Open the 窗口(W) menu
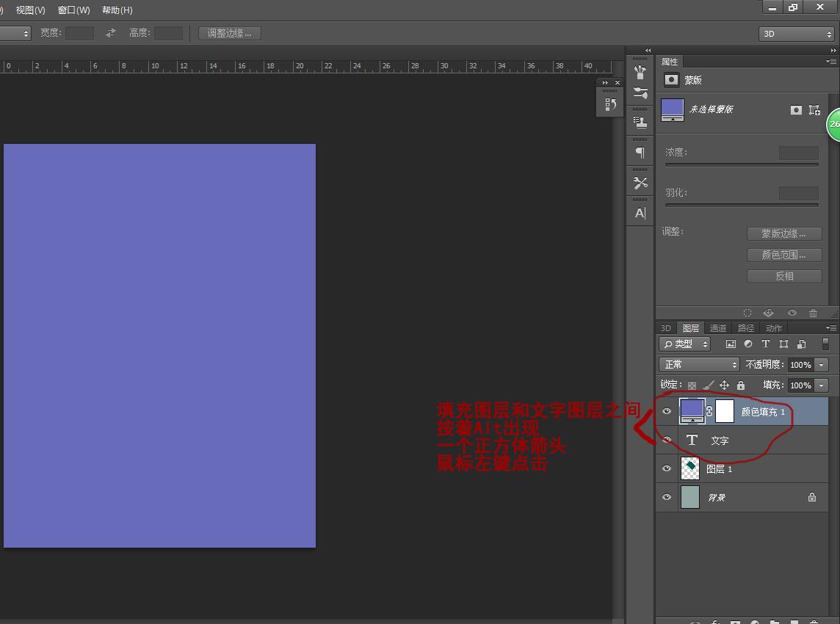Viewport: 840px width, 624px height. point(73,10)
